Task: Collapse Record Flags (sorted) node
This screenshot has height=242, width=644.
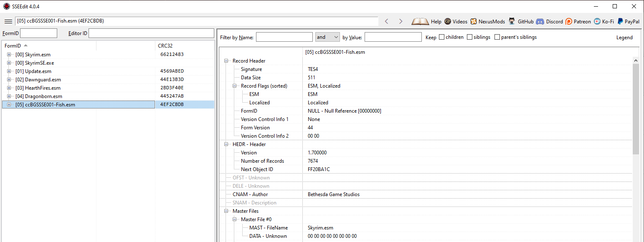Action: tap(235, 86)
